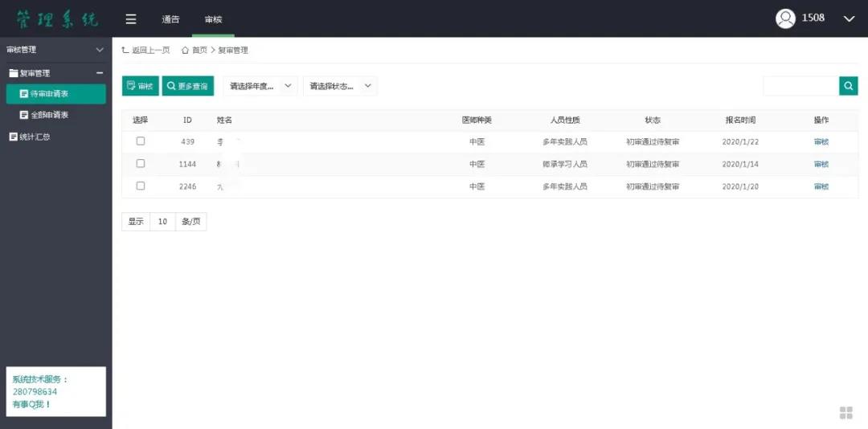Check the box for row ID 2246

click(141, 186)
